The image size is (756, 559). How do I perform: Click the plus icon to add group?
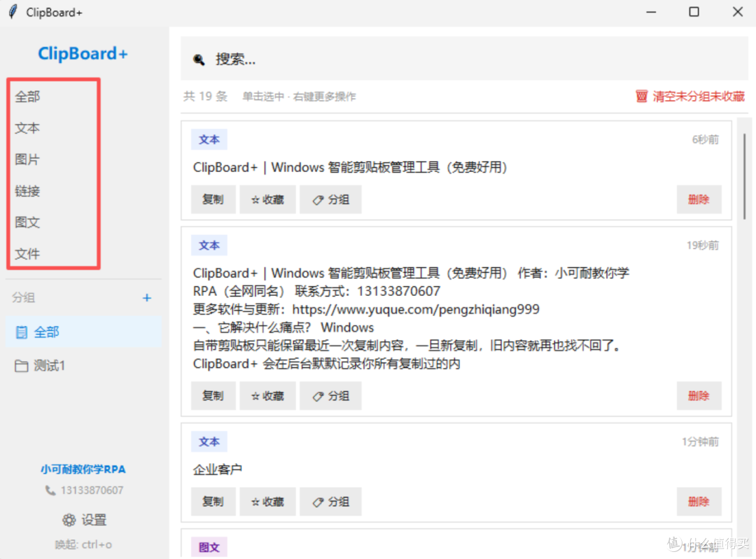click(x=147, y=298)
